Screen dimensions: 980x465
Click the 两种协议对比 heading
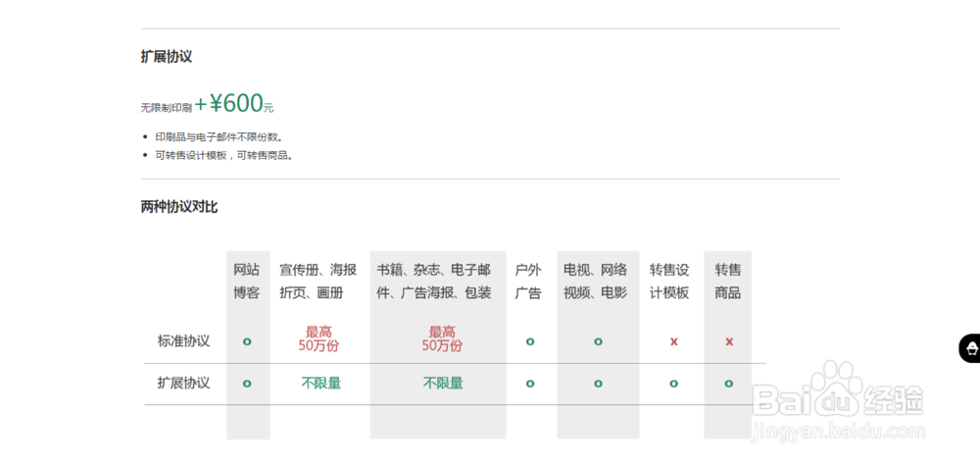(x=179, y=207)
